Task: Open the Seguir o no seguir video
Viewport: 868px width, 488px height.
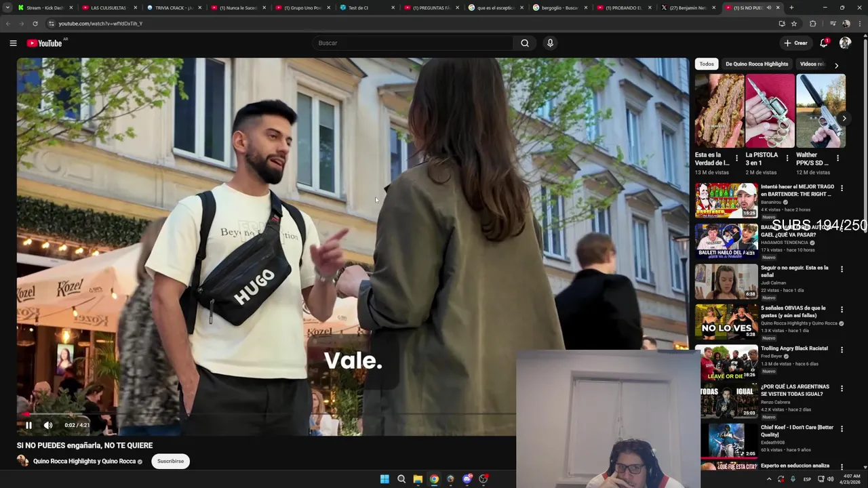Action: tap(726, 281)
